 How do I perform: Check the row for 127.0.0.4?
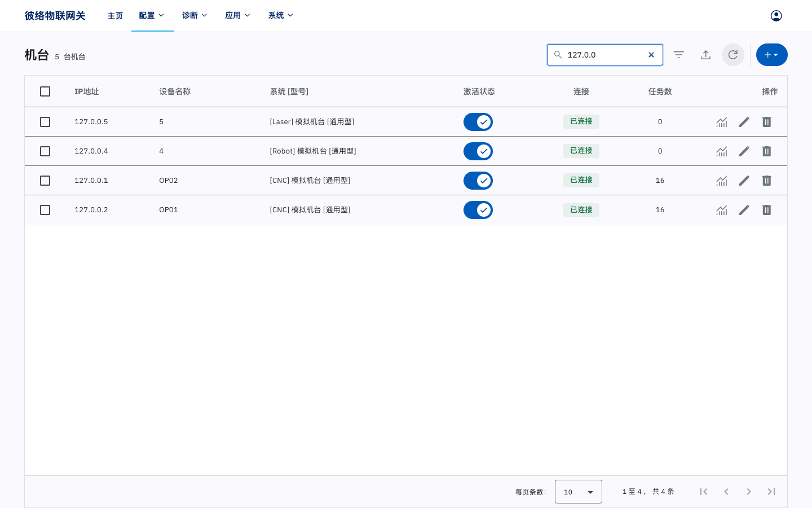45,151
